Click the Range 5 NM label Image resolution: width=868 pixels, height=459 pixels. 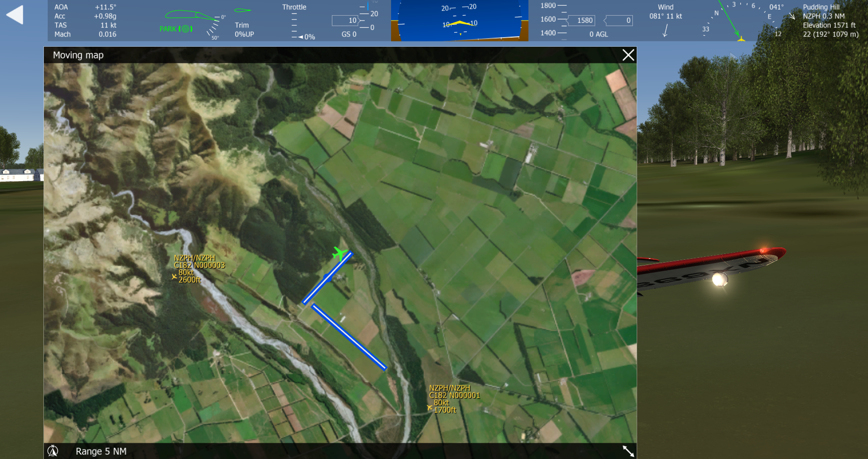coord(101,451)
